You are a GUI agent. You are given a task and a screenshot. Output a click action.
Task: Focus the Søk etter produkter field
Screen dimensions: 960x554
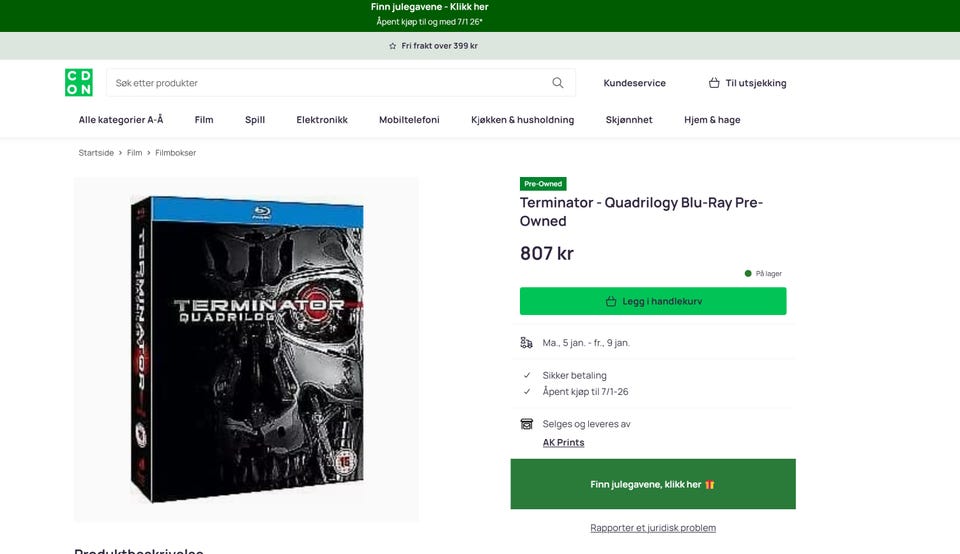pyautogui.click(x=331, y=83)
